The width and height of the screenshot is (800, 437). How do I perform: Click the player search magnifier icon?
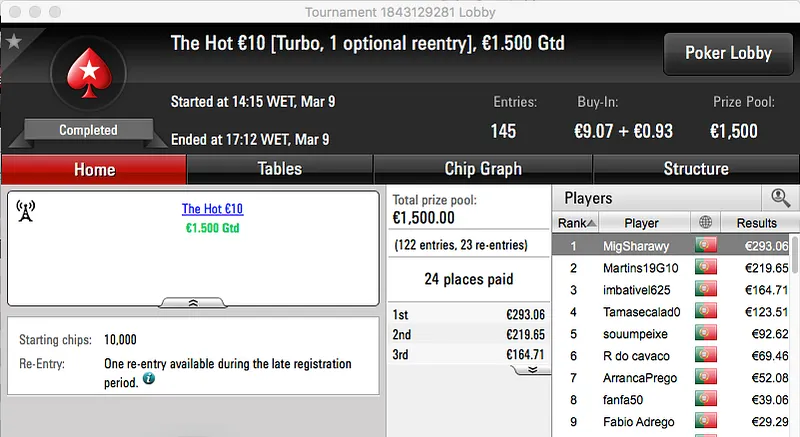(780, 198)
